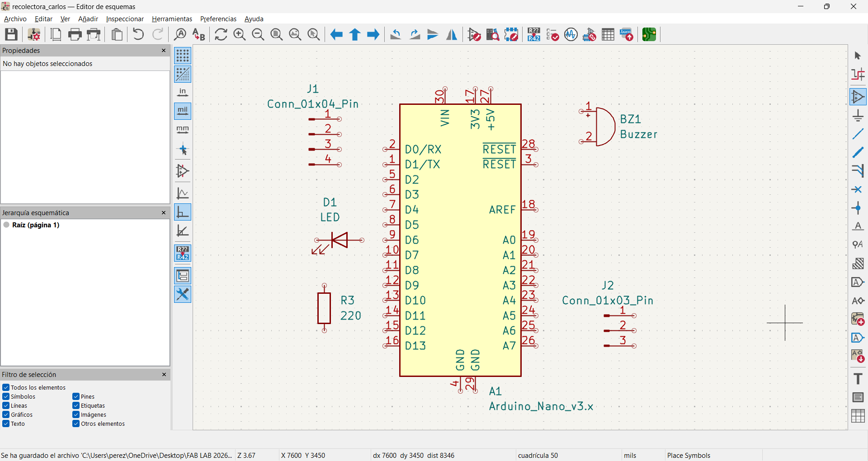
Task: Generate the bill of materials
Action: (x=627, y=34)
